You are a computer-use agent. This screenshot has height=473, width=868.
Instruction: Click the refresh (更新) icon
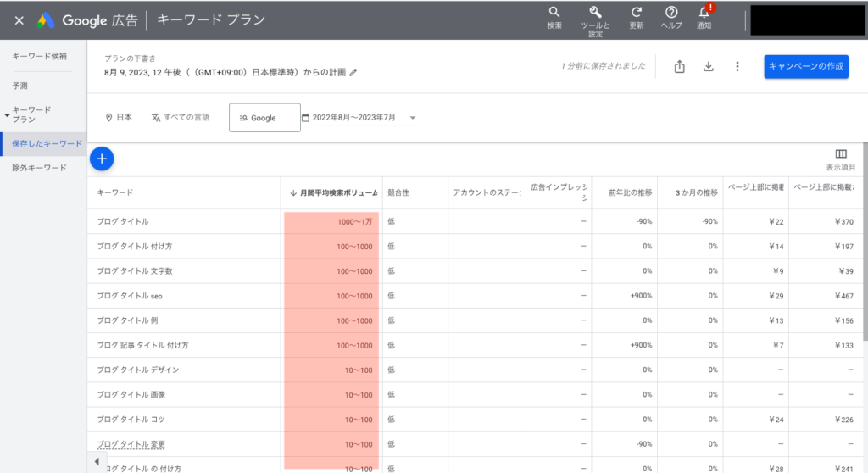(636, 13)
